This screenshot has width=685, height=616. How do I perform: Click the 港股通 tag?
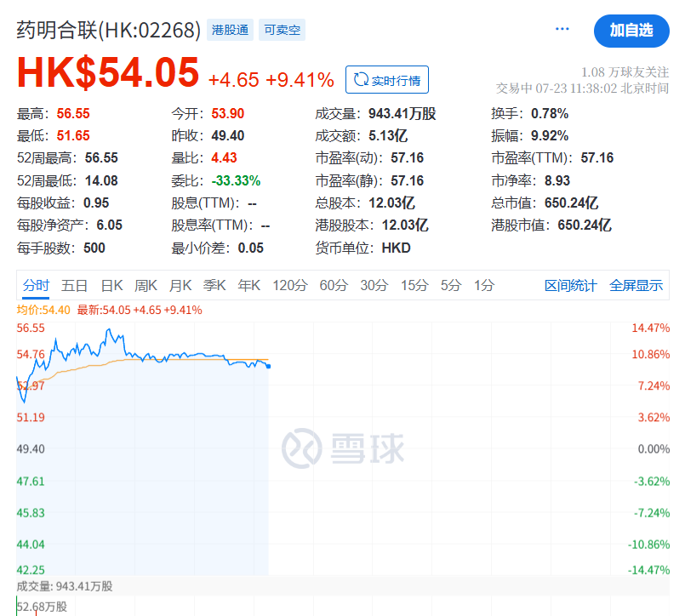click(x=230, y=31)
